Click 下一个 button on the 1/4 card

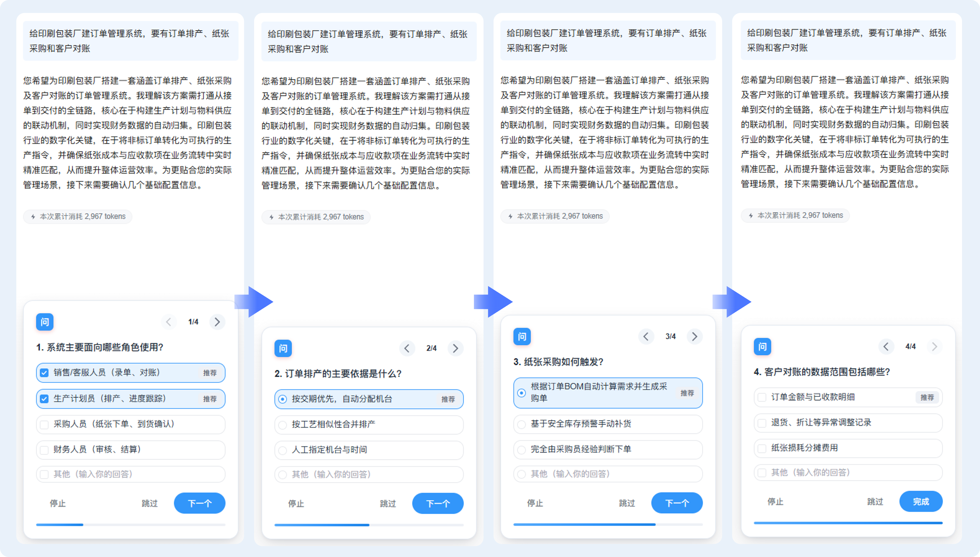click(199, 503)
